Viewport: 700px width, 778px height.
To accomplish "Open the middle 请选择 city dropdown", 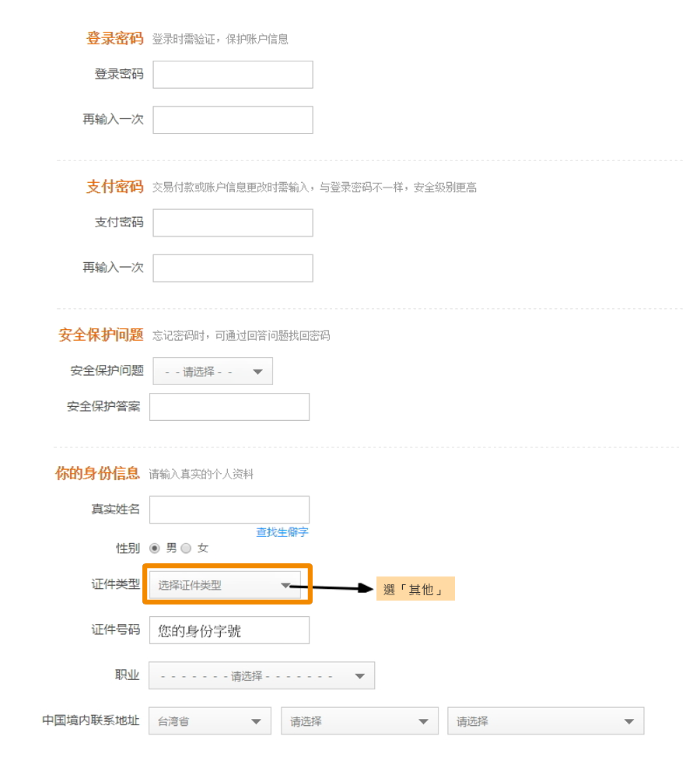I will pos(359,721).
